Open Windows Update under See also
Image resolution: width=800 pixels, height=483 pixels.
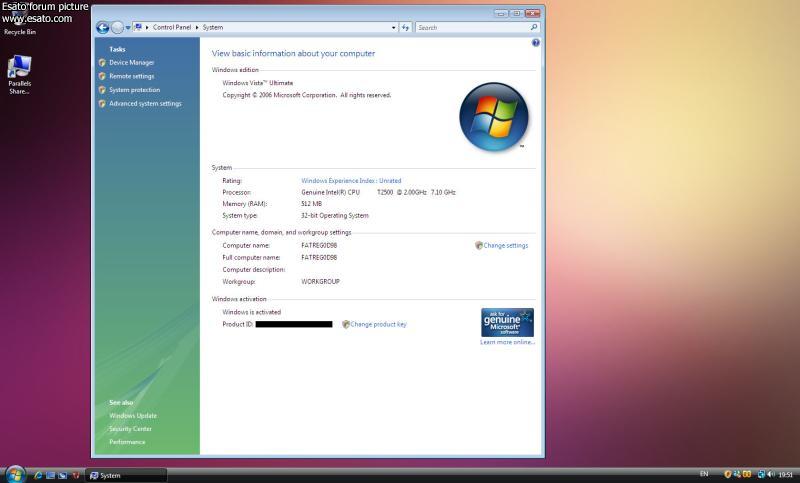coord(133,416)
